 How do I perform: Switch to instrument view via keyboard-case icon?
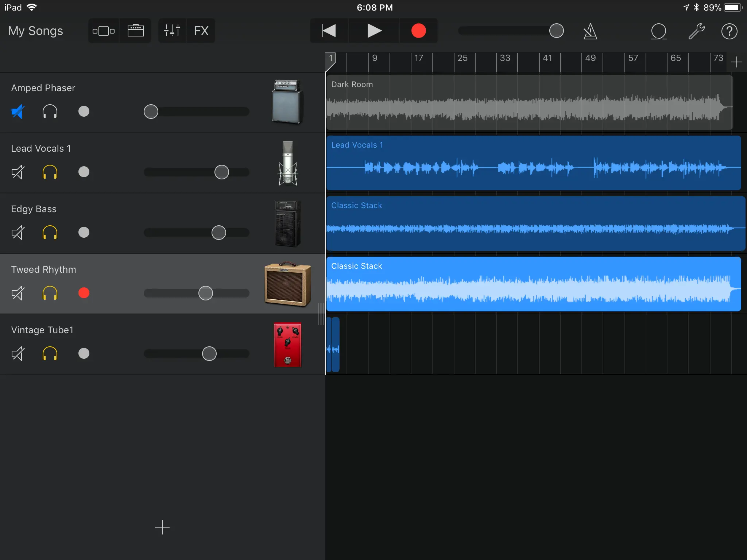pos(135,31)
